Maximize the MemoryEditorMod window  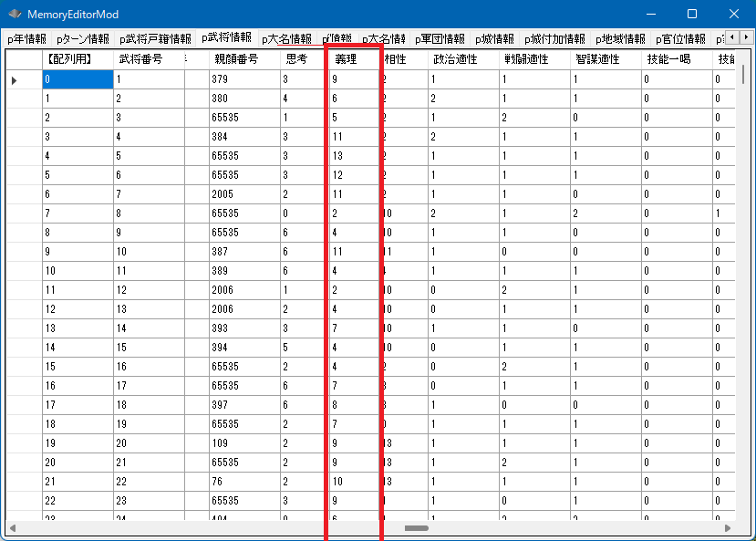691,14
